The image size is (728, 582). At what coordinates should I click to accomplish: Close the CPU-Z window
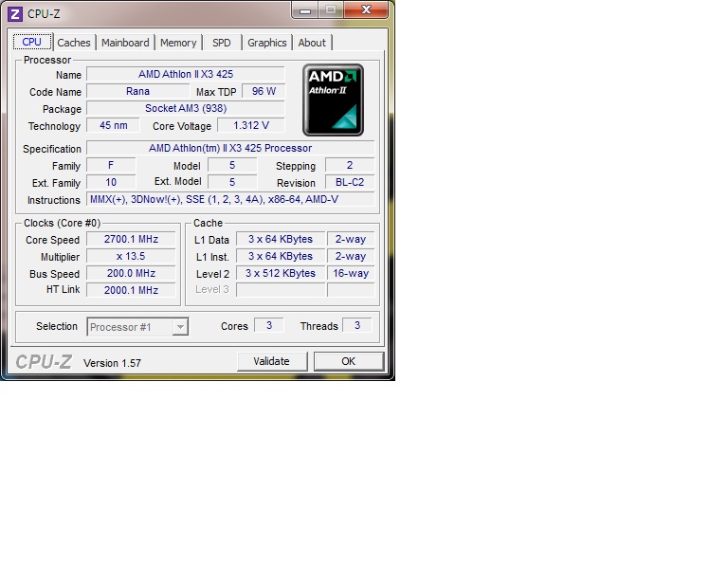click(x=366, y=9)
